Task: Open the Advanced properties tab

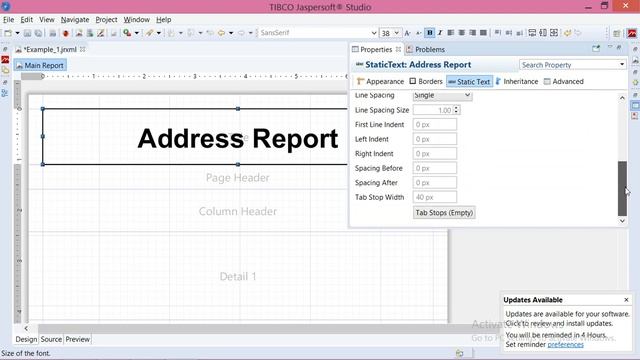Action: [564, 81]
